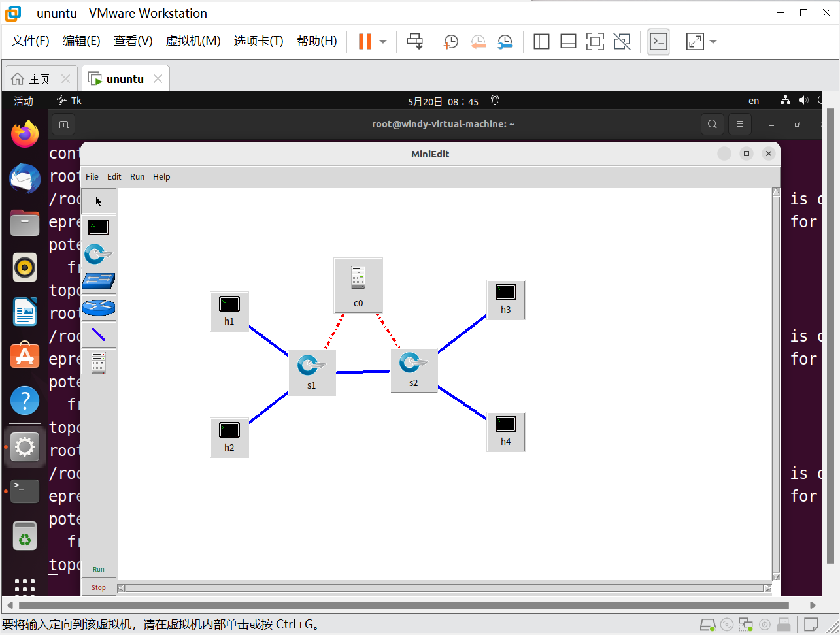Toggle the VMware library sidebar visibility
Viewport: 840px width, 635px height.
point(541,41)
